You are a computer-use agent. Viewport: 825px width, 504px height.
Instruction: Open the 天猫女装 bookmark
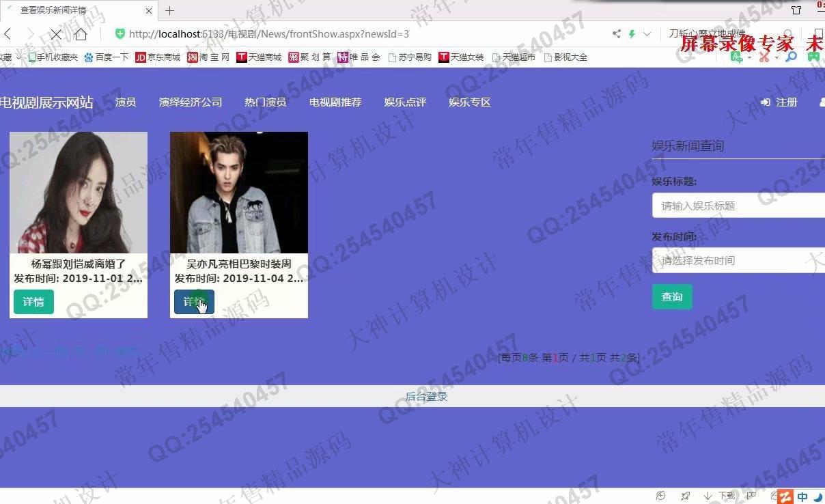click(x=461, y=57)
